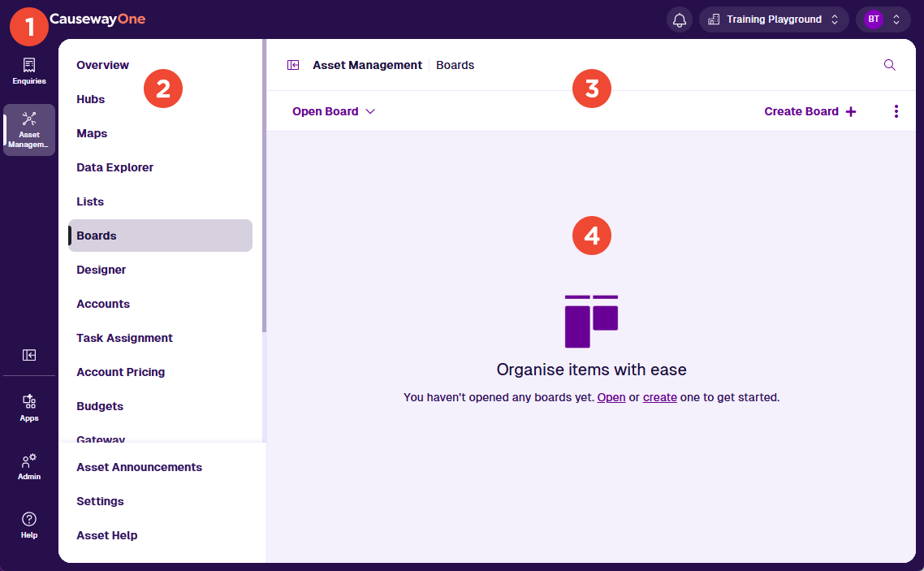Click the search magnifier icon
This screenshot has height=571, width=924.
pyautogui.click(x=889, y=64)
